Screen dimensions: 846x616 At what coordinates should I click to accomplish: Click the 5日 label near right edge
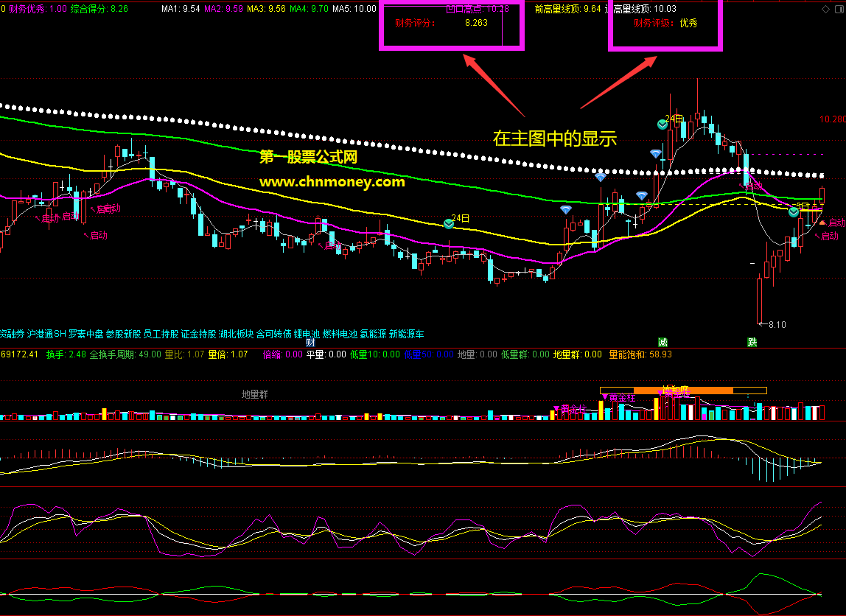point(803,206)
